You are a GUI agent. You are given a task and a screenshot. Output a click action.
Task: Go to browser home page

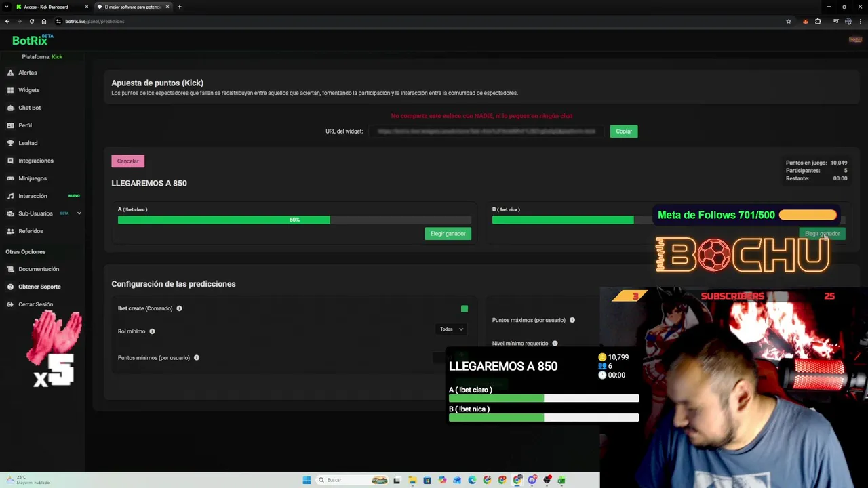44,21
